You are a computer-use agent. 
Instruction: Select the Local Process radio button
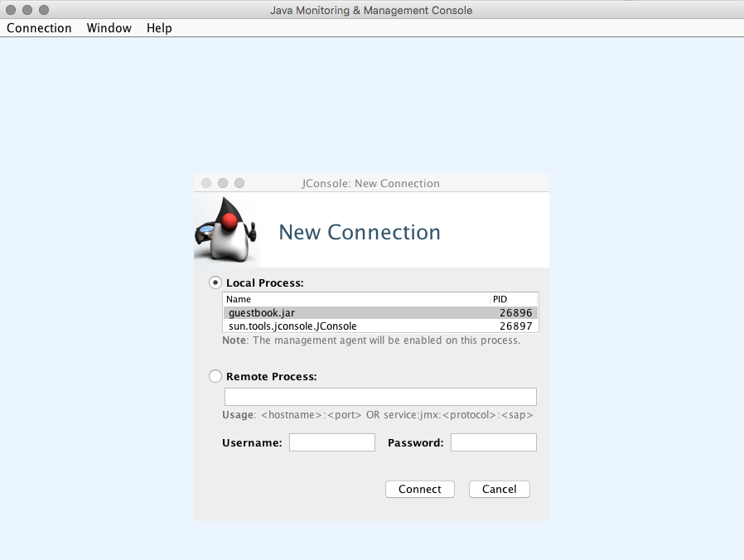click(x=215, y=282)
